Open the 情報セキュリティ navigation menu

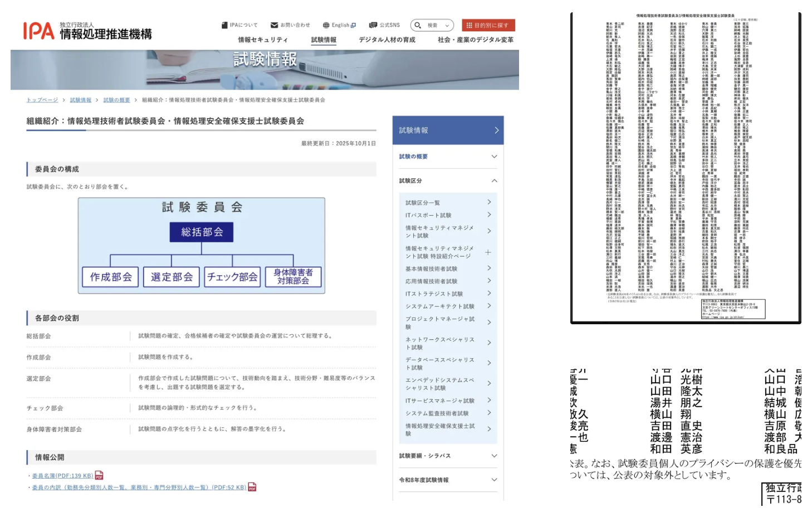pyautogui.click(x=263, y=40)
